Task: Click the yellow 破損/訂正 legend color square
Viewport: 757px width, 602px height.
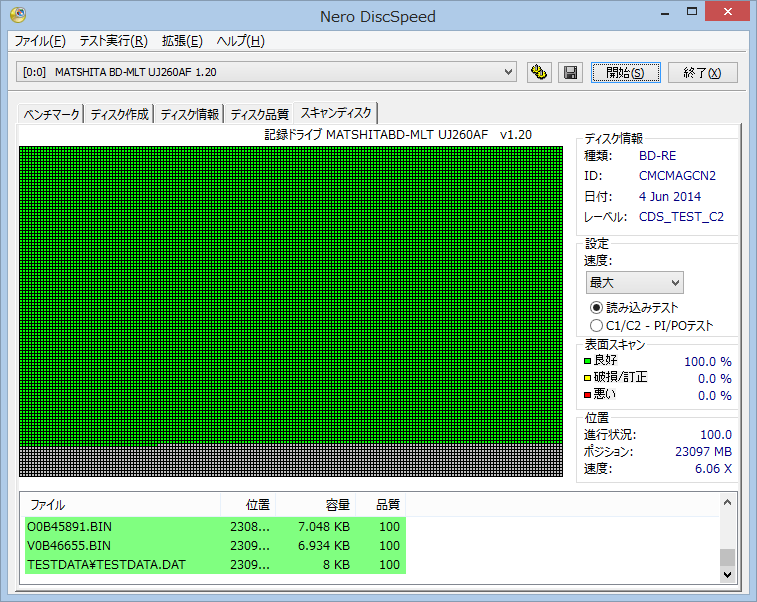Action: [x=588, y=378]
